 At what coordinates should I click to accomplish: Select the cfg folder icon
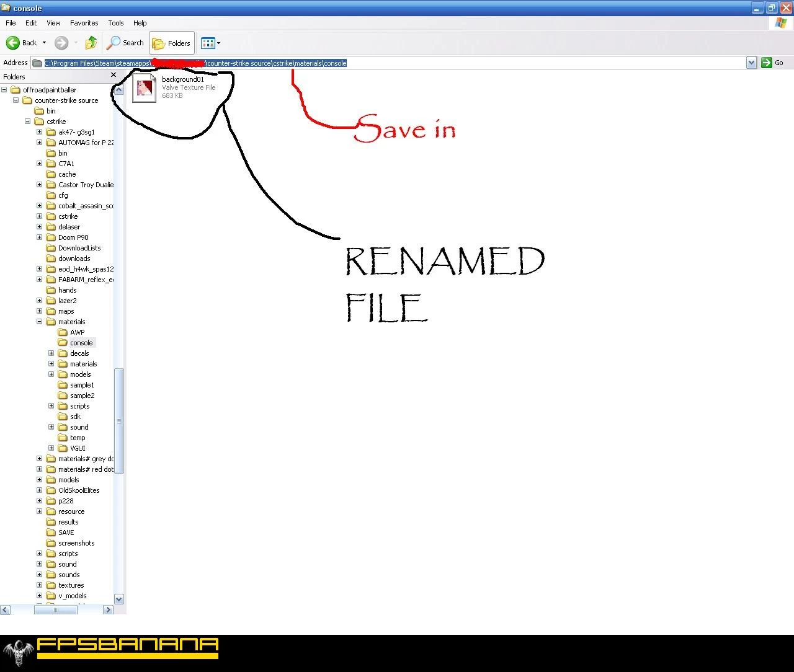pos(51,195)
